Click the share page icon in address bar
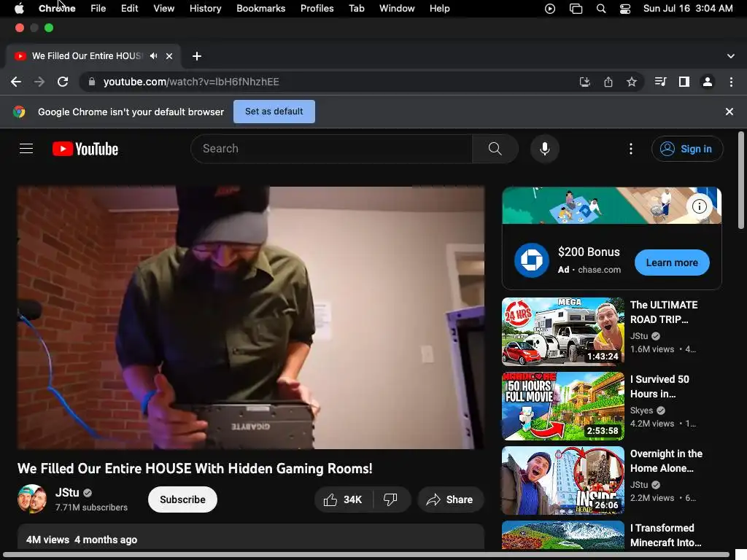The width and height of the screenshot is (747, 560). [x=608, y=82]
